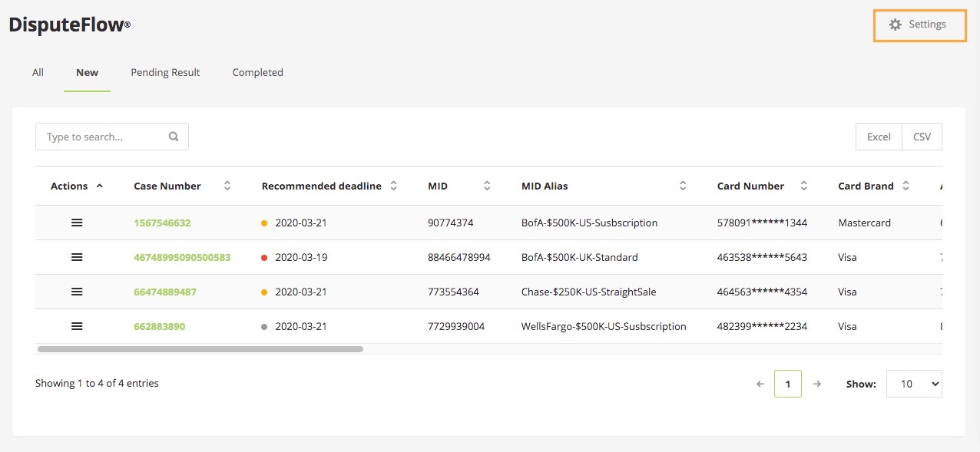The image size is (980, 452).
Task: Open the actions menu for case 6647488987
Action: [77, 292]
